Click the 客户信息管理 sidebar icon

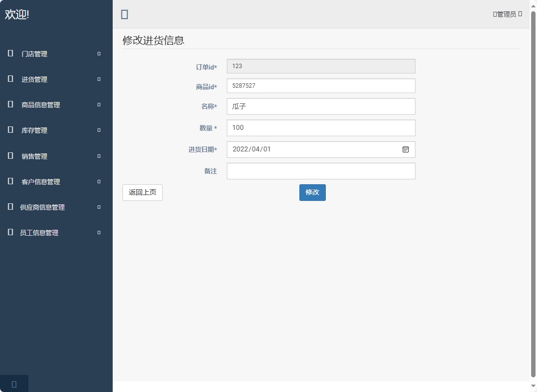[x=10, y=181]
